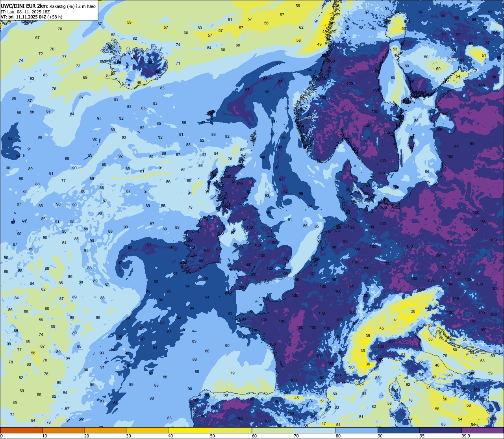This screenshot has height=439, width=504.
Task: Pick the 50–60 percent legend color segment
Action: 231,430
